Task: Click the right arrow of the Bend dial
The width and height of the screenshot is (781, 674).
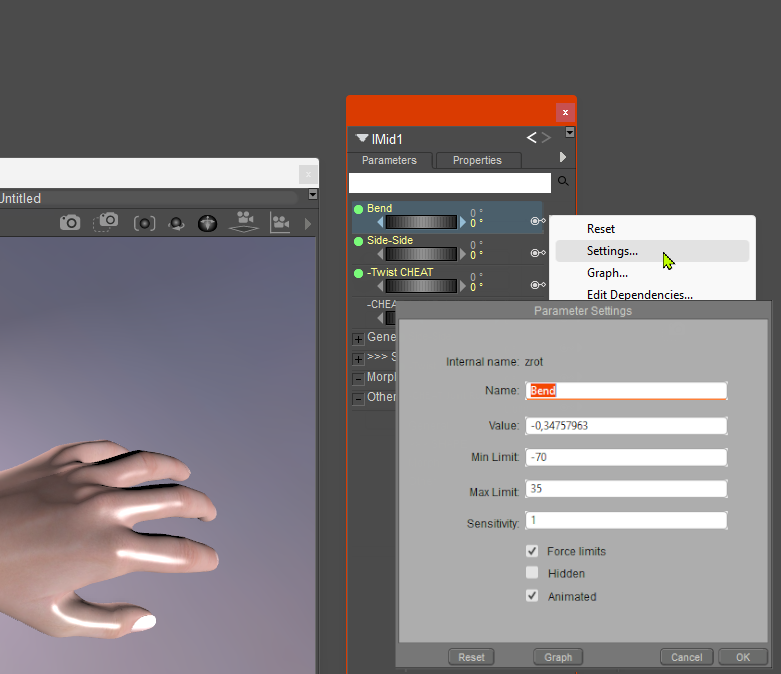Action: click(x=462, y=222)
